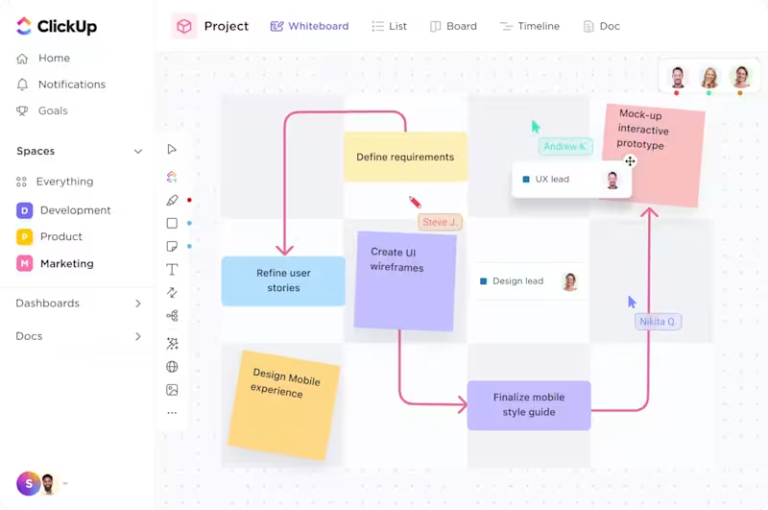Select the Pen drawing tool
Image resolution: width=768 pixels, height=510 pixels.
coord(172,200)
